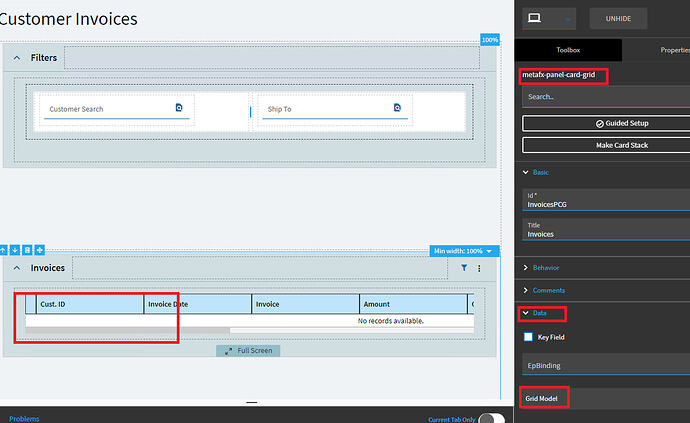Click the UNHIDE button
The width and height of the screenshot is (690, 423).
tap(618, 18)
